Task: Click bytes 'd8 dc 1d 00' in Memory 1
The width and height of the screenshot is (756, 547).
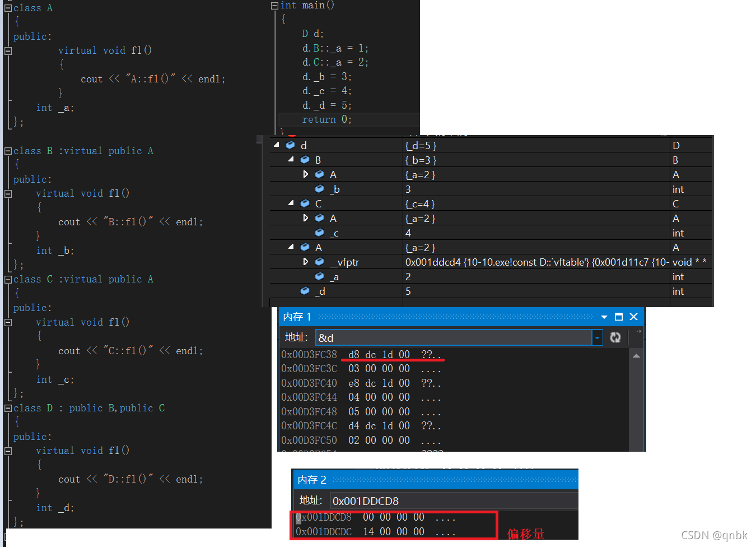Action: (x=379, y=354)
